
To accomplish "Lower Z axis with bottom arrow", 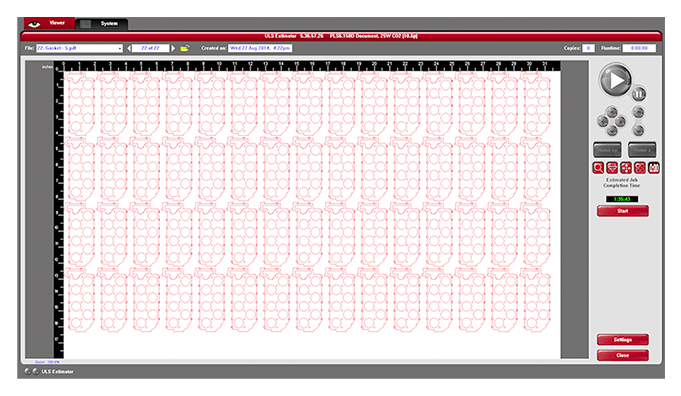I will click(638, 130).
